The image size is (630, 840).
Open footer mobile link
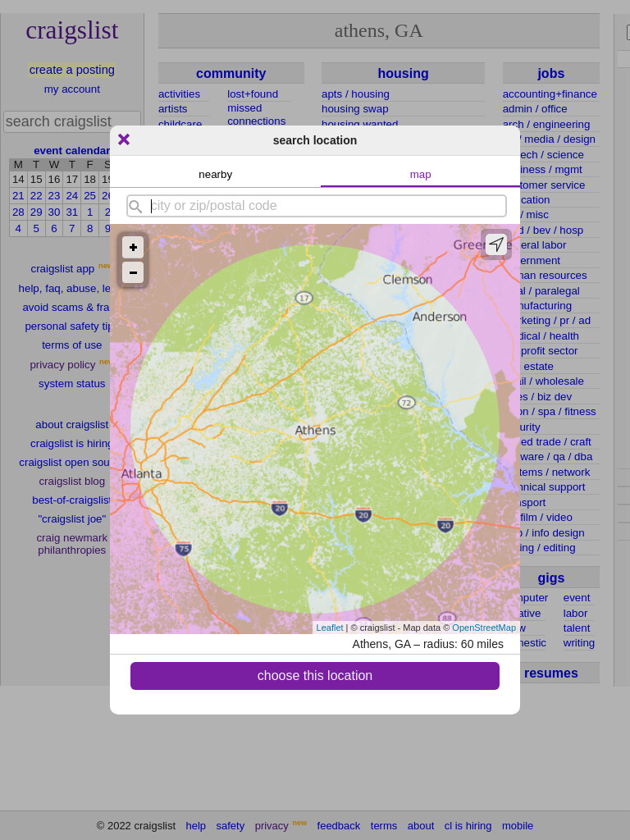pyautogui.click(x=518, y=826)
